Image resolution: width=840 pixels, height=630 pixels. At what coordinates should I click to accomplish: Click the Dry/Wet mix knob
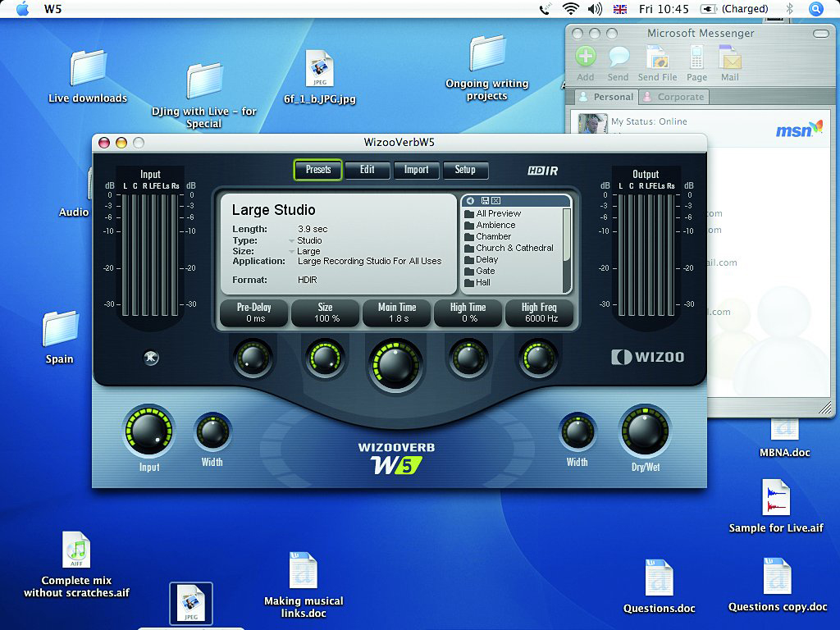pos(645,431)
